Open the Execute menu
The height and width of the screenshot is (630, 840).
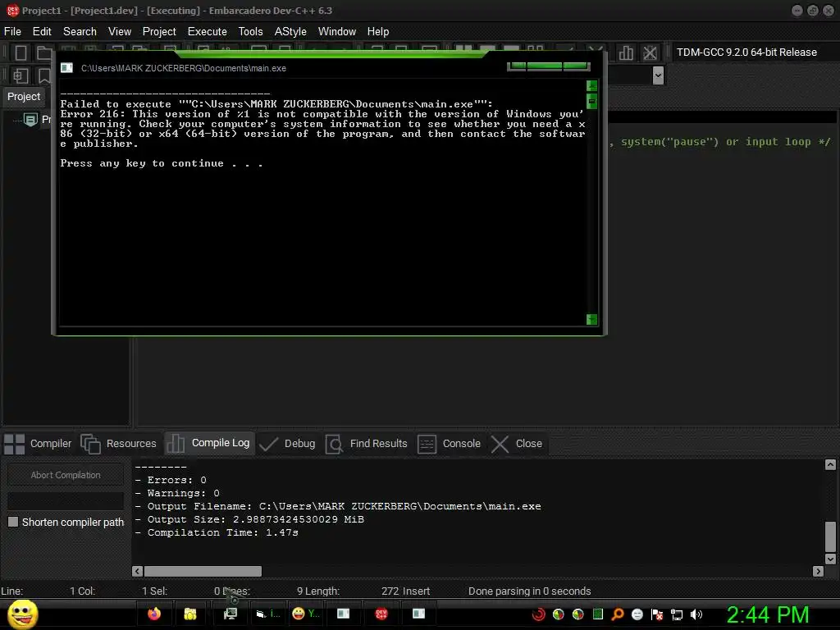(208, 32)
